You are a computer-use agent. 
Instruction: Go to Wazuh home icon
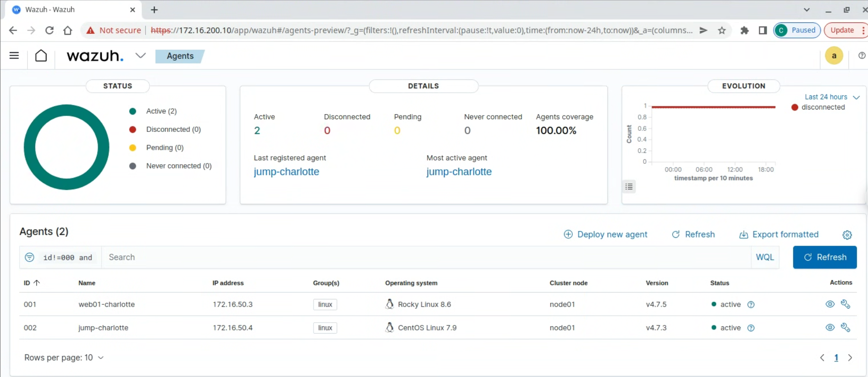tap(41, 56)
